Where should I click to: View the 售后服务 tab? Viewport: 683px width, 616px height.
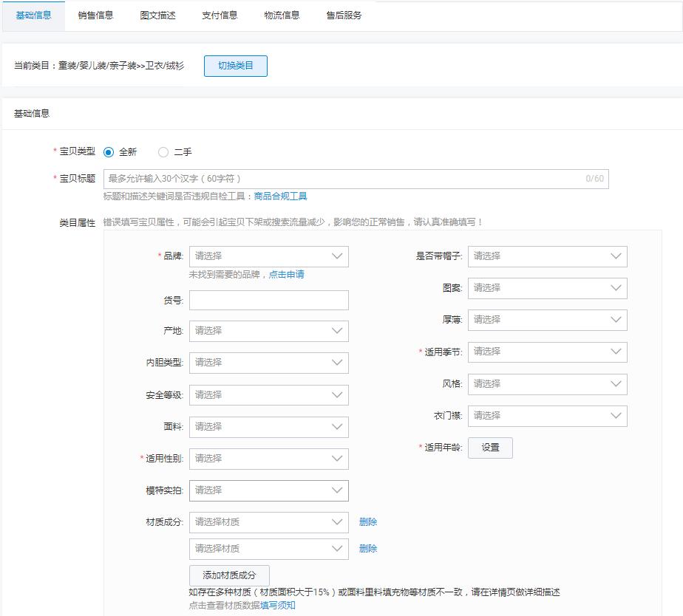click(x=342, y=14)
